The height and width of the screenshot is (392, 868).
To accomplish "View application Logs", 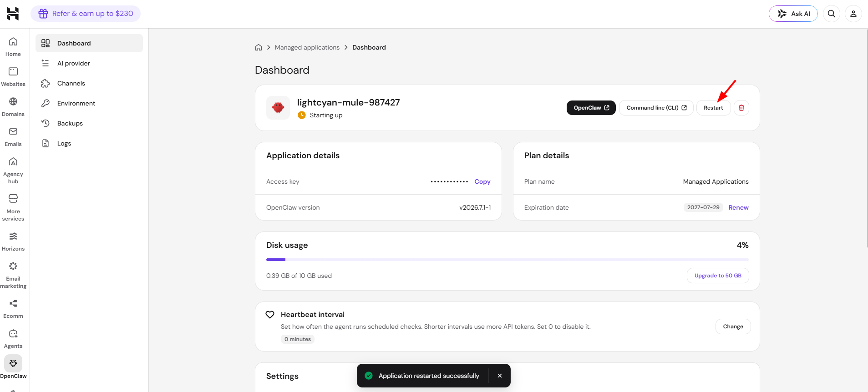I will click(x=89, y=143).
